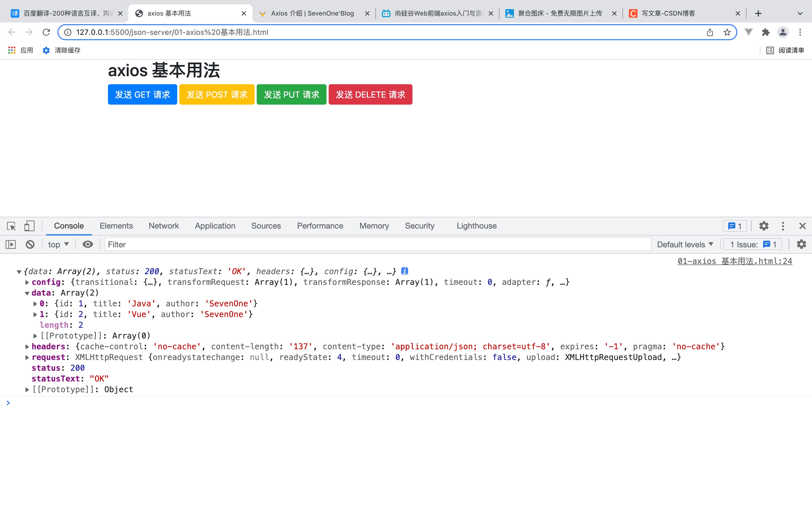This screenshot has height=507, width=812.
Task: Show the console sidebar panel
Action: pos(11,244)
